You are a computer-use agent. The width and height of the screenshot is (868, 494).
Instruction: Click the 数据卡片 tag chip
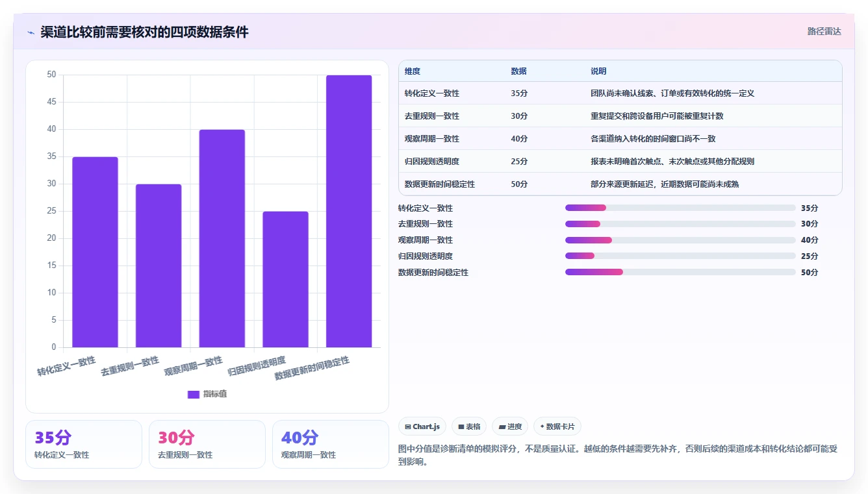click(557, 426)
